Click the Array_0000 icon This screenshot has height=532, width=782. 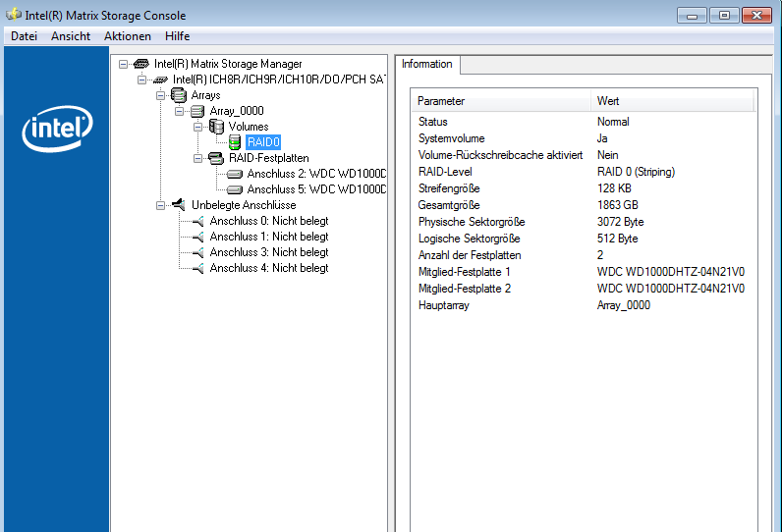(197, 111)
